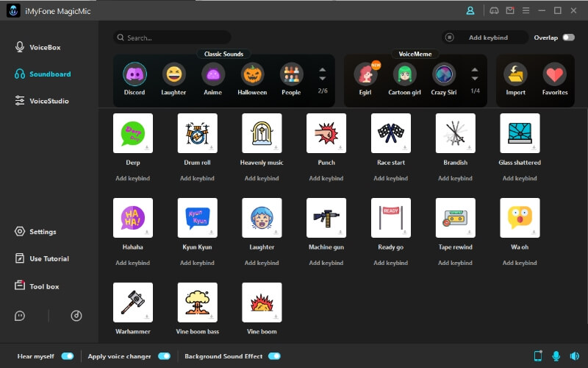The height and width of the screenshot is (368, 588).
Task: Open the mail notifications icon
Action: 510,10
